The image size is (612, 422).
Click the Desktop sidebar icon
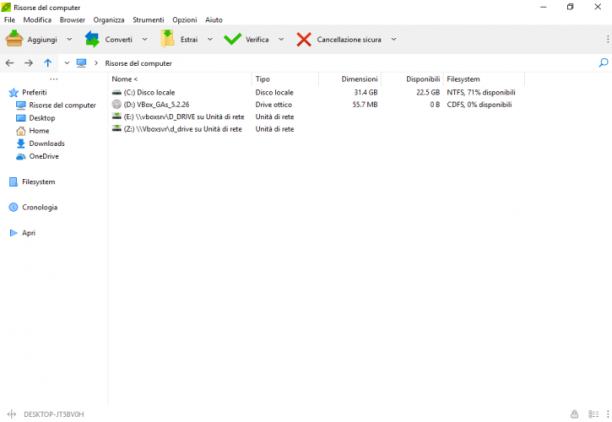pyautogui.click(x=21, y=118)
